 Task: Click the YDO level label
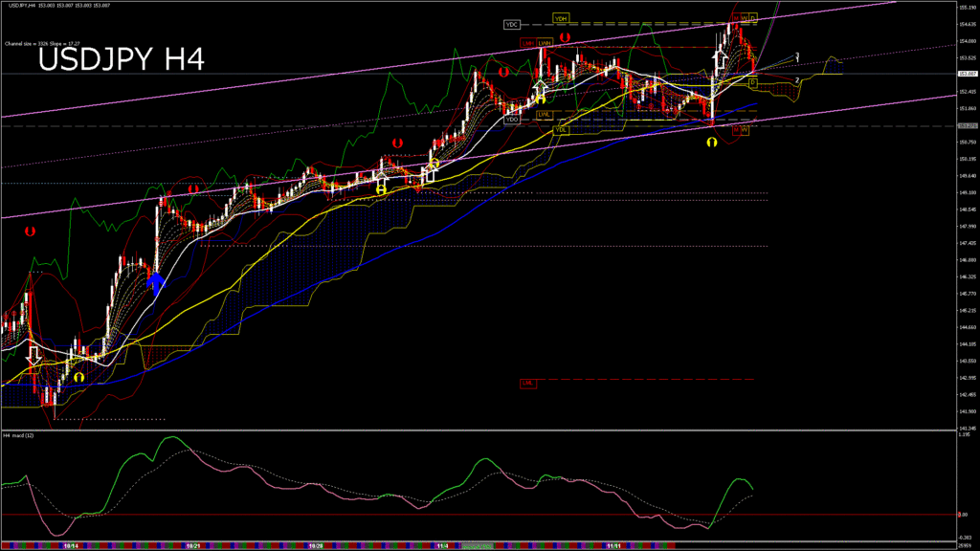pyautogui.click(x=512, y=119)
